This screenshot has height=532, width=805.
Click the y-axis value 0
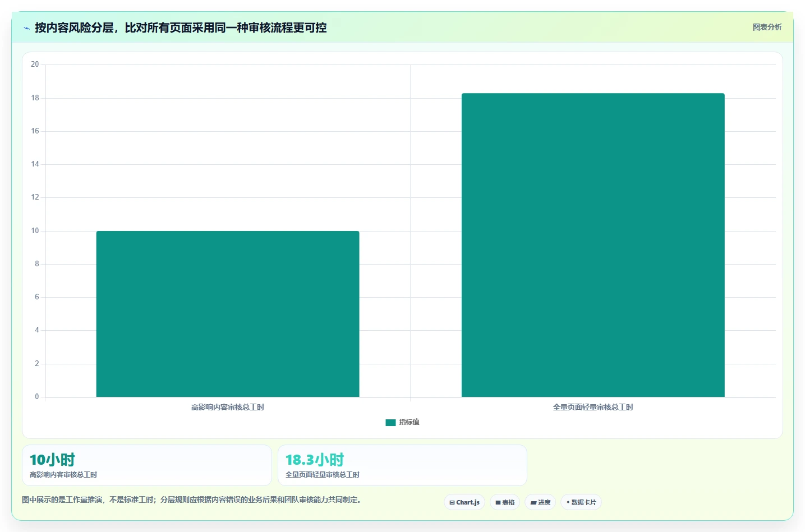tap(37, 397)
